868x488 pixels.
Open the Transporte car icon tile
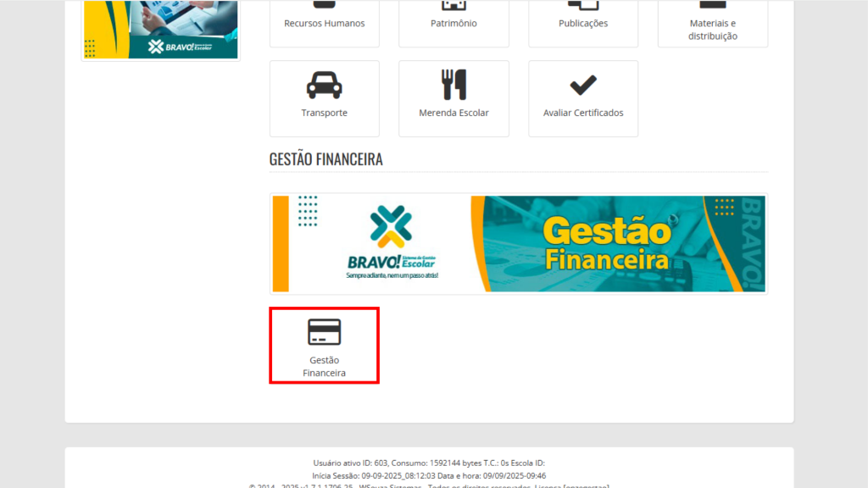325,98
